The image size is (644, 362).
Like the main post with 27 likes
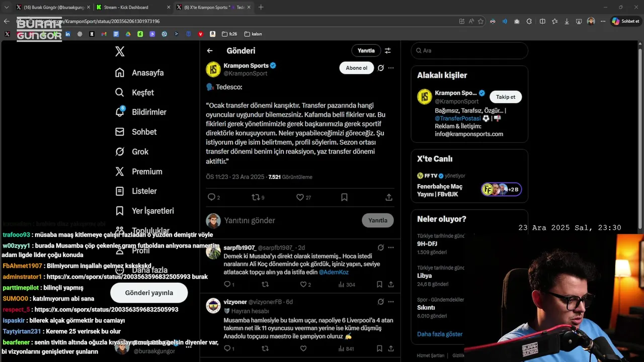(300, 198)
